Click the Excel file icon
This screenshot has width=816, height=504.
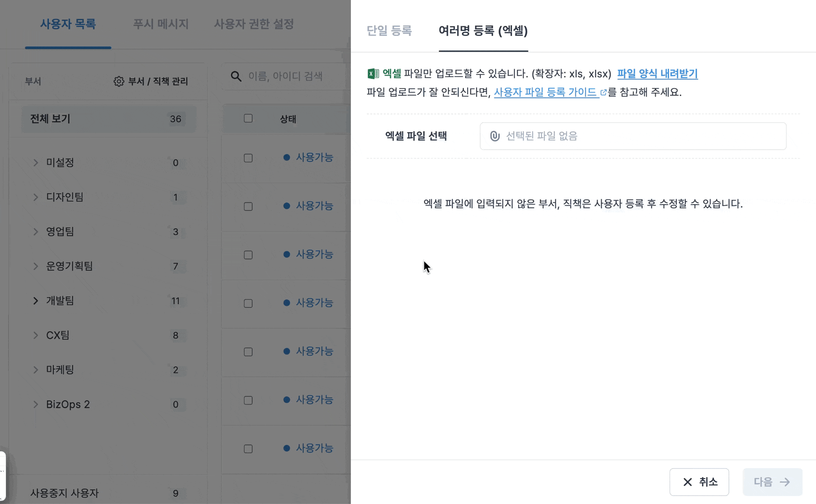tap(373, 74)
